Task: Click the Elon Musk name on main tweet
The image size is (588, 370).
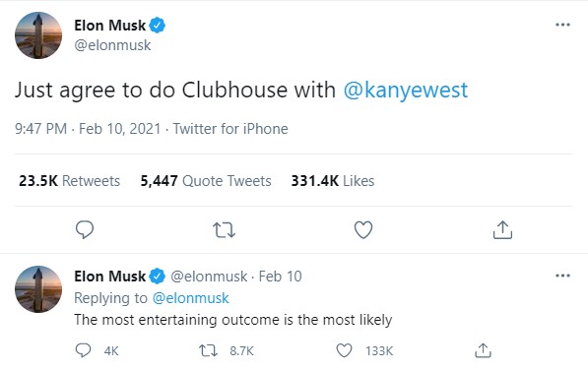Action: 109,26
